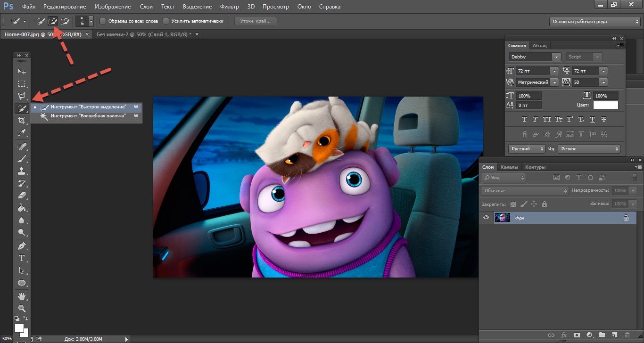Viewport: 644px width, 343px height.
Task: Expand the 'Основная рабочая среда' workspace dropdown
Action: coord(595,22)
